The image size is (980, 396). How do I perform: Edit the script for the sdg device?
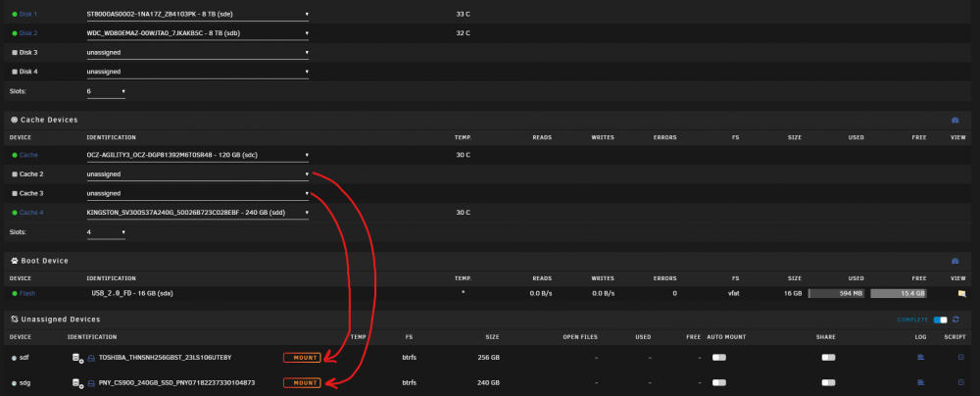[x=960, y=382]
